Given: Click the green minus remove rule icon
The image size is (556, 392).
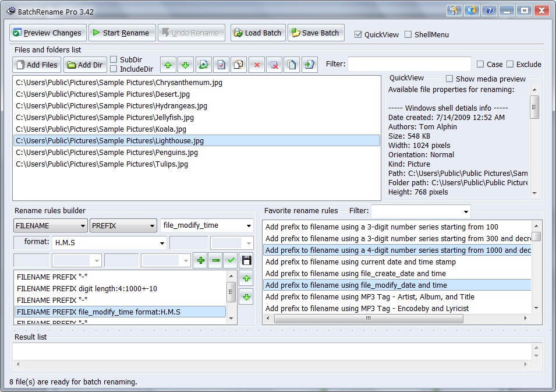Looking at the screenshot, I should point(215,260).
